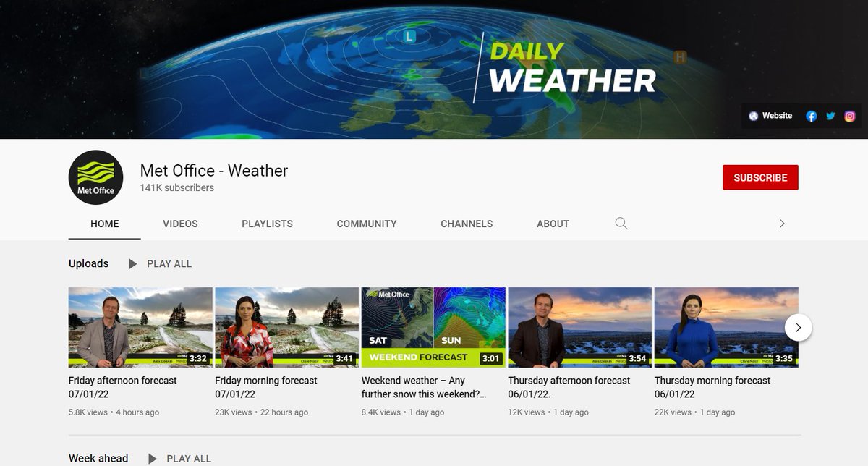This screenshot has width=868, height=466.
Task: Open the Friday afternoon forecast 07/01/22 title
Action: (x=122, y=386)
